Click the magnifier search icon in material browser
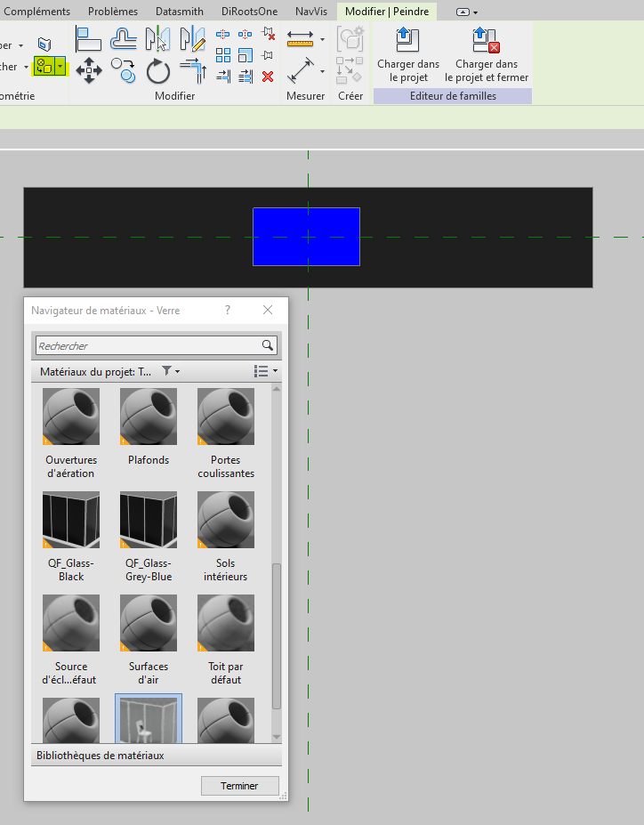 [x=268, y=345]
